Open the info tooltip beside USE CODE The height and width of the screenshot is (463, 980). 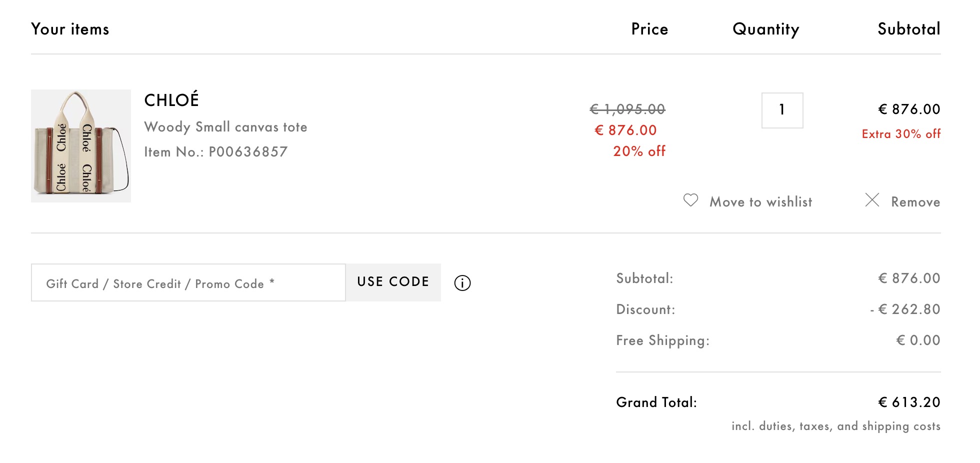click(462, 283)
